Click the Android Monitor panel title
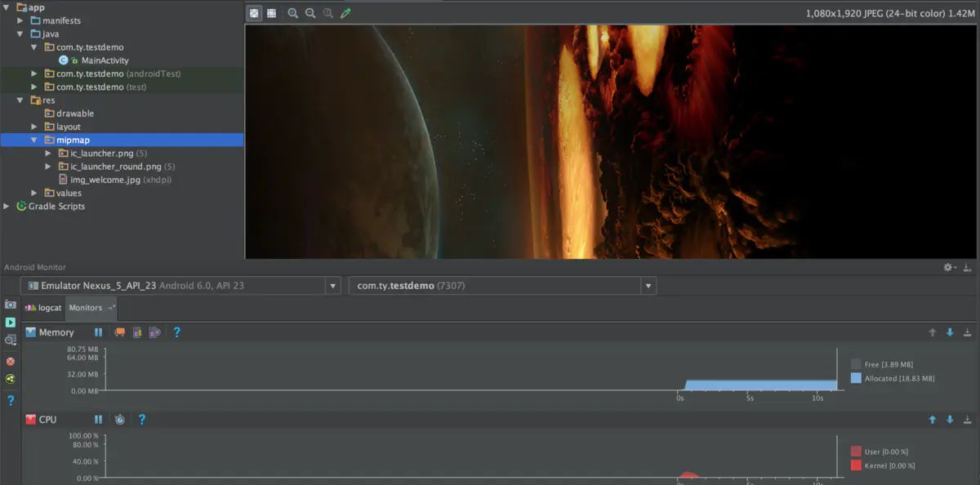The height and width of the screenshot is (485, 980). [x=35, y=267]
